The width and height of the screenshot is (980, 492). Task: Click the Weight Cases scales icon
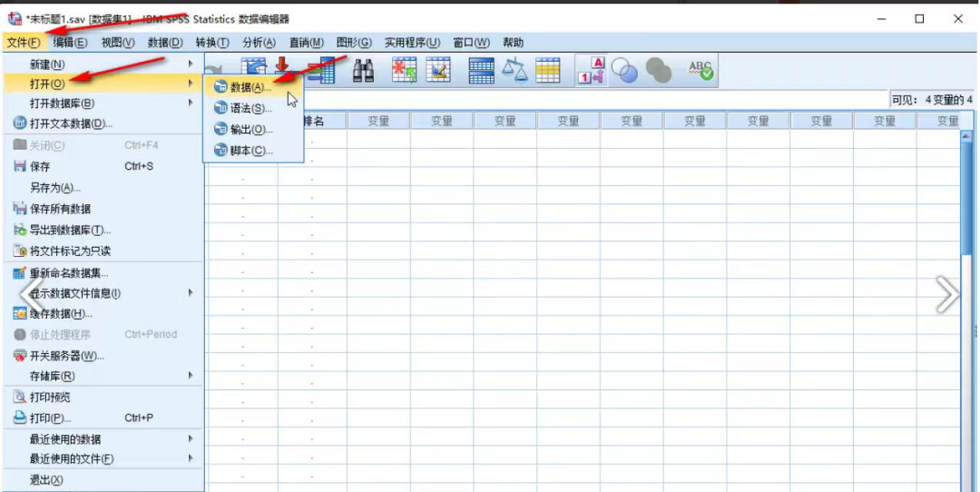pyautogui.click(x=515, y=72)
